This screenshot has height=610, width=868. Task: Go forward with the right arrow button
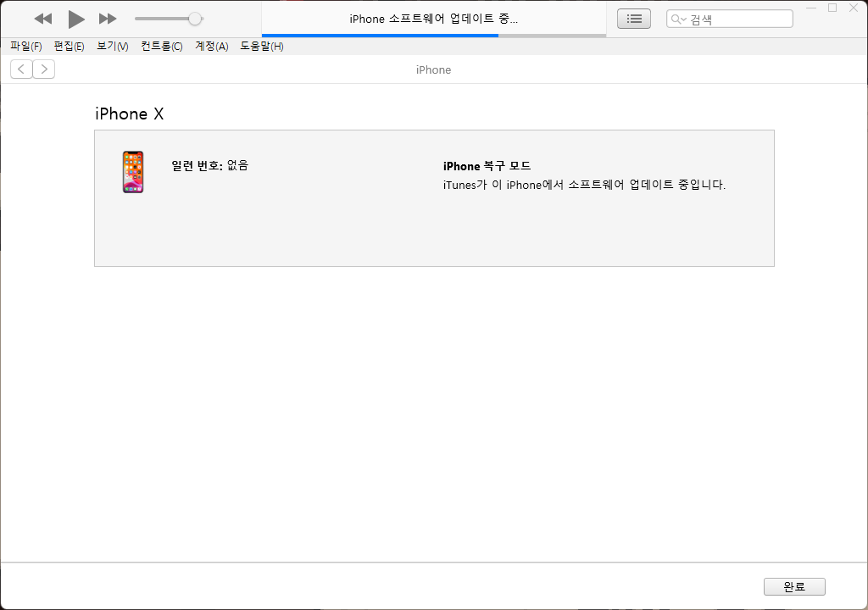pyautogui.click(x=44, y=69)
